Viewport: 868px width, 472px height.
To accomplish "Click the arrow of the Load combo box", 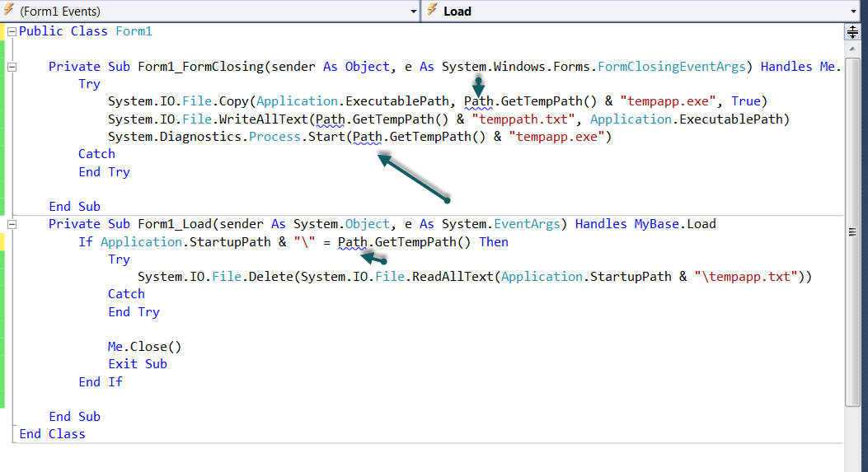I will coord(853,12).
